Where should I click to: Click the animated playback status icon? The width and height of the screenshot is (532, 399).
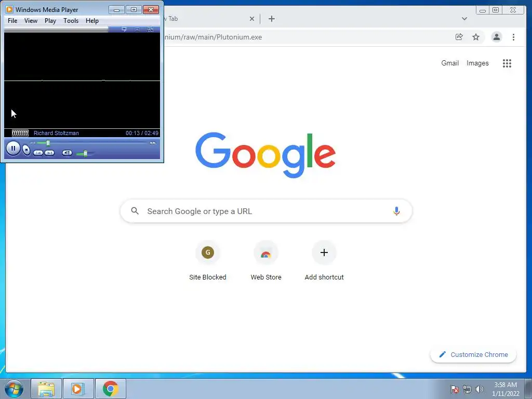20,133
